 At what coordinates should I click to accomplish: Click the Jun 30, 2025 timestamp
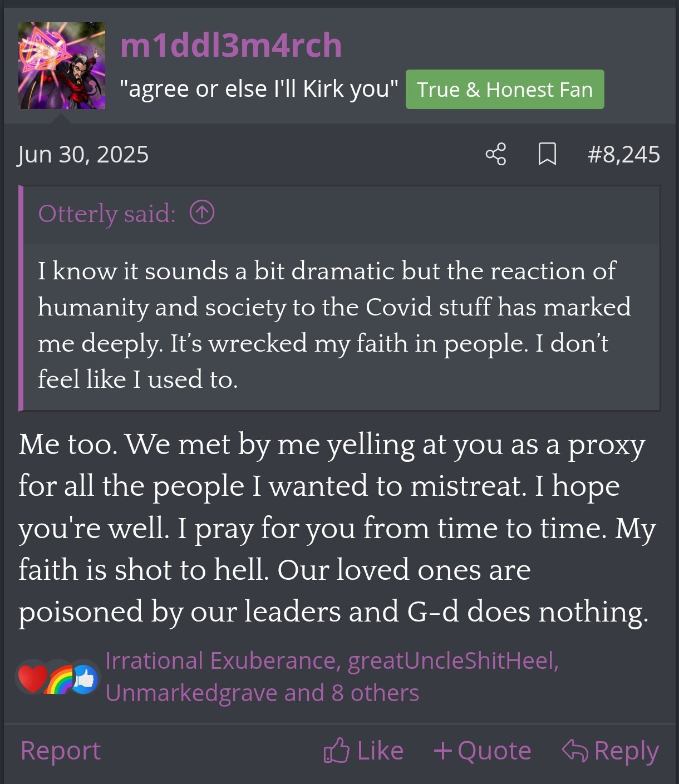point(83,155)
